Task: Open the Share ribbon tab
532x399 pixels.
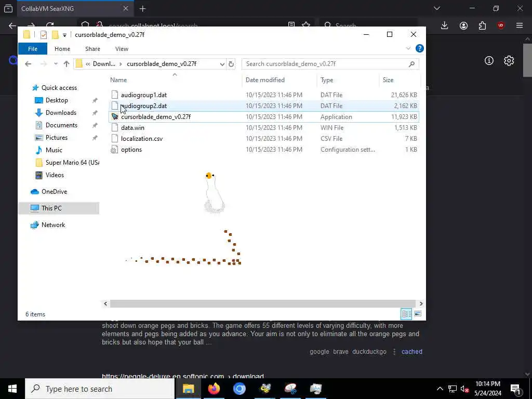Action: click(92, 49)
